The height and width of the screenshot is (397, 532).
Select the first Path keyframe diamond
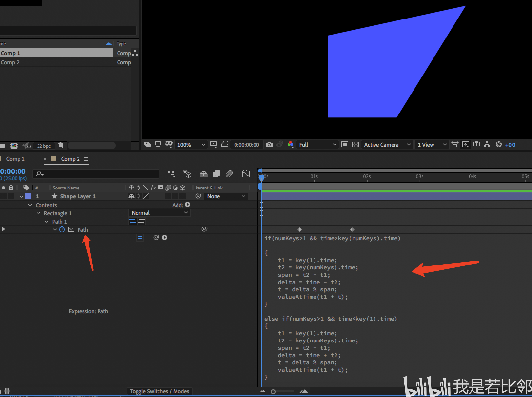(300, 229)
